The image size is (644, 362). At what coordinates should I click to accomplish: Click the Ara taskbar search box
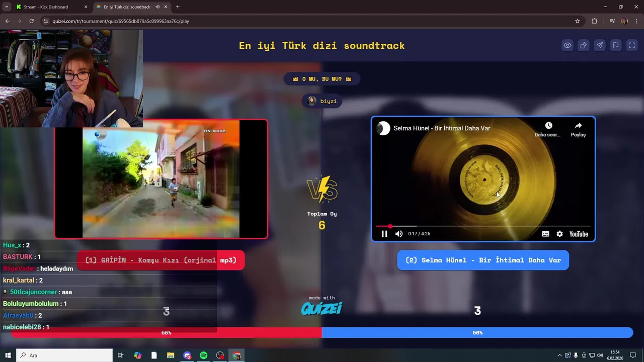pyautogui.click(x=64, y=355)
